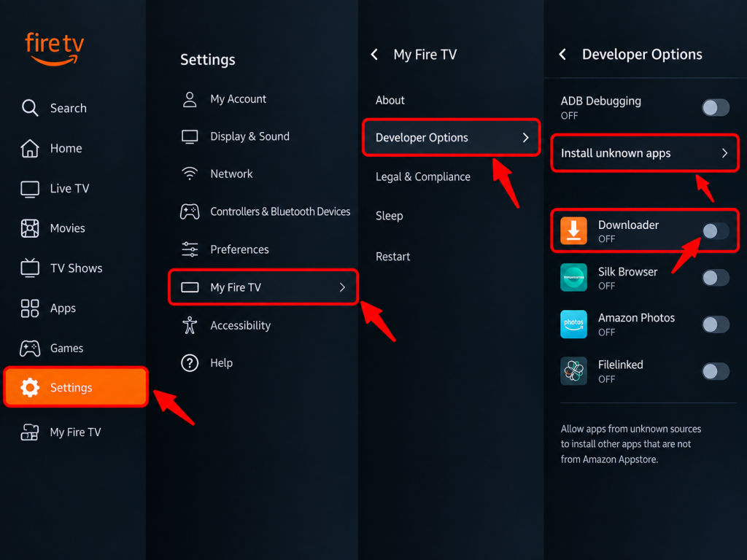The image size is (747, 560).
Task: Select the sidebar My Fire TV label
Action: pyautogui.click(x=75, y=432)
